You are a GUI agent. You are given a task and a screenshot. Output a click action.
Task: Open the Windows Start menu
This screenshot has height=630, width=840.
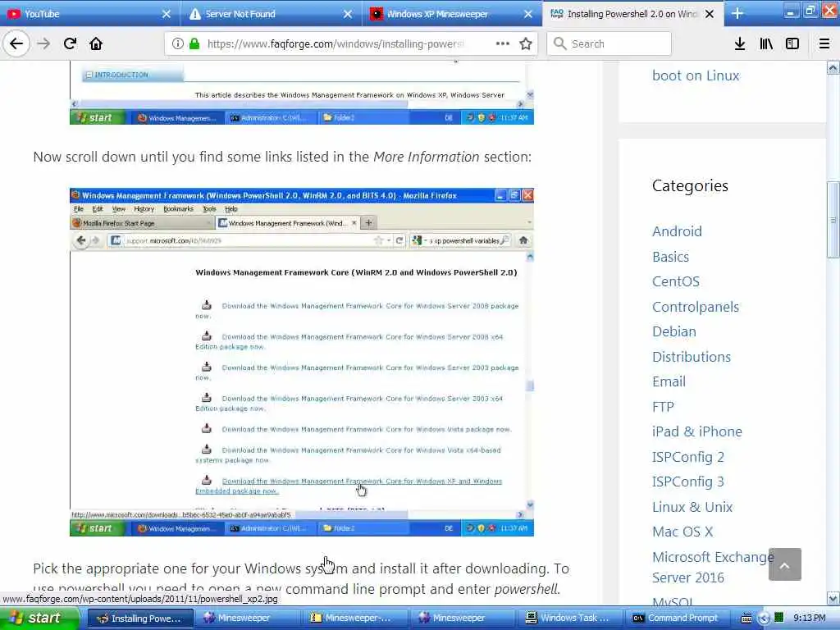click(39, 618)
